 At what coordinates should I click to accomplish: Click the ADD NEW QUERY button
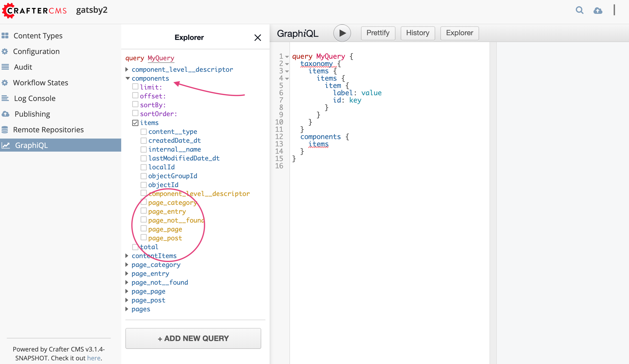pos(193,338)
